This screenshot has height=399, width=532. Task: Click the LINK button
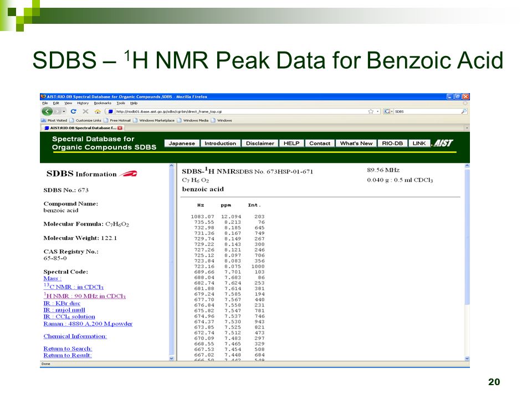tap(419, 143)
